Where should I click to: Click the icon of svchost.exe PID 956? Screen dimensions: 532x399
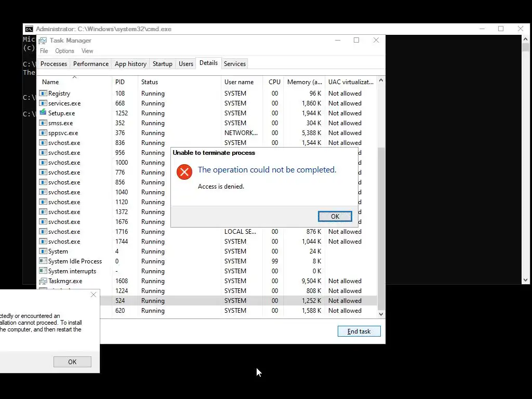43,152
